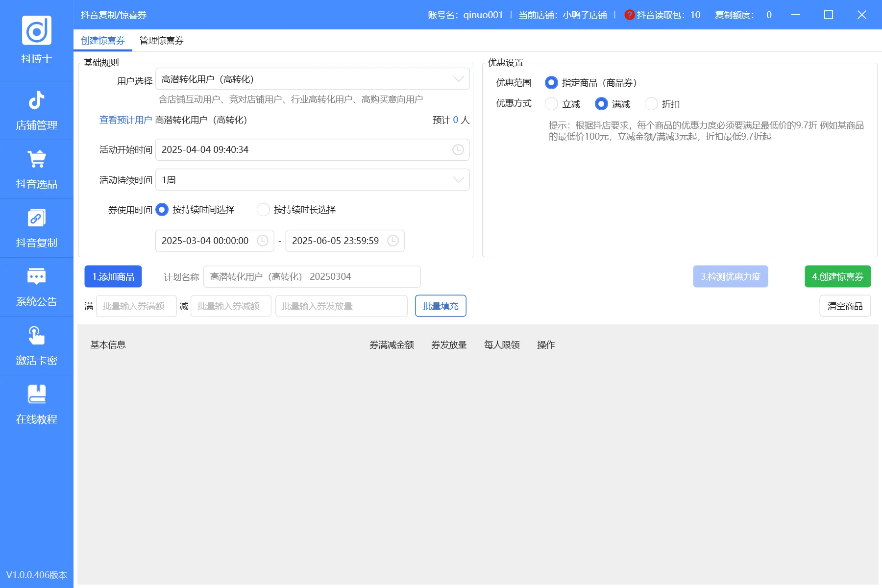Click the 账号名: qinuo001 text
This screenshot has width=882, height=588.
[465, 15]
